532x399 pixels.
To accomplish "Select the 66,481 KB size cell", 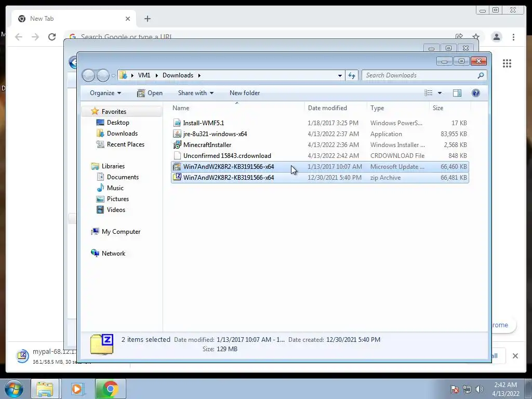I will pyautogui.click(x=454, y=178).
